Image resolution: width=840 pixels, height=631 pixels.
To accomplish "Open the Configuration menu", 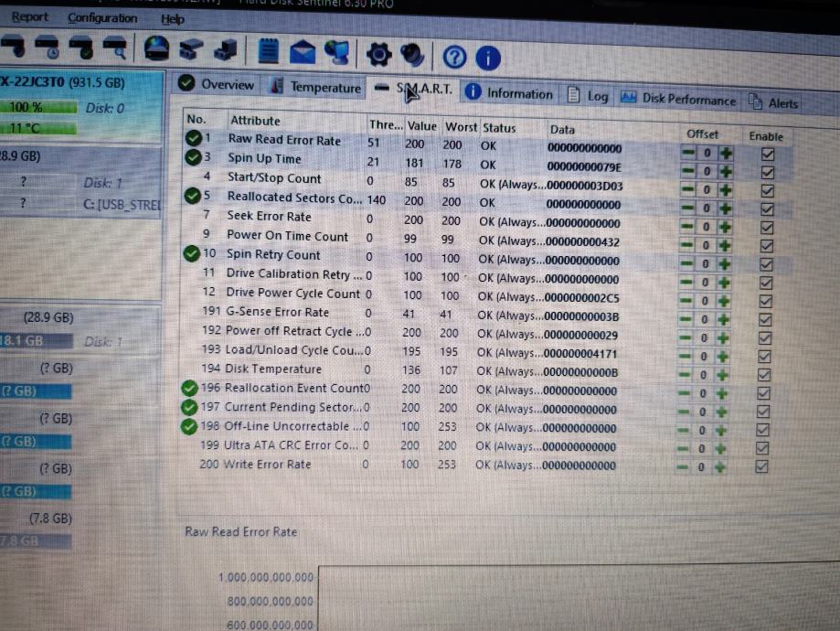I will pyautogui.click(x=102, y=18).
